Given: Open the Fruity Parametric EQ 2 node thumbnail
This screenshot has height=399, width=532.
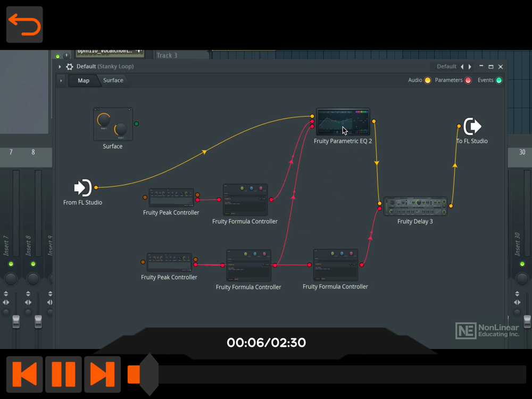Looking at the screenshot, I should coord(343,122).
